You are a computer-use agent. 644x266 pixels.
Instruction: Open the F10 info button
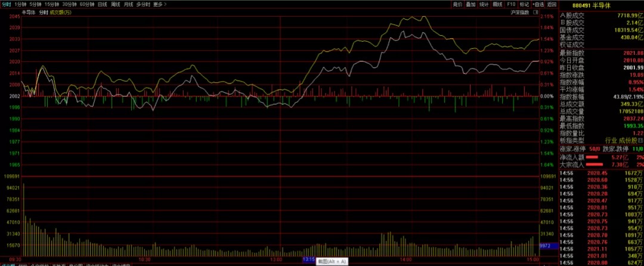click(510, 4)
